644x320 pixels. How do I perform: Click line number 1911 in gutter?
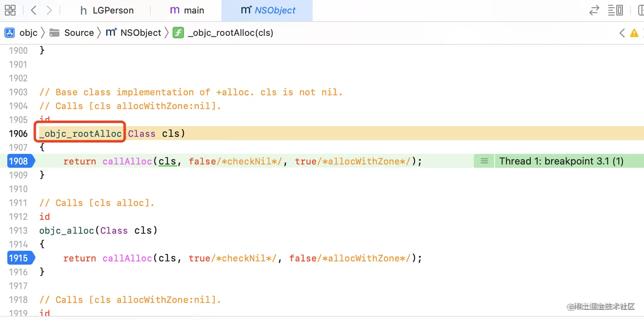pyautogui.click(x=18, y=203)
